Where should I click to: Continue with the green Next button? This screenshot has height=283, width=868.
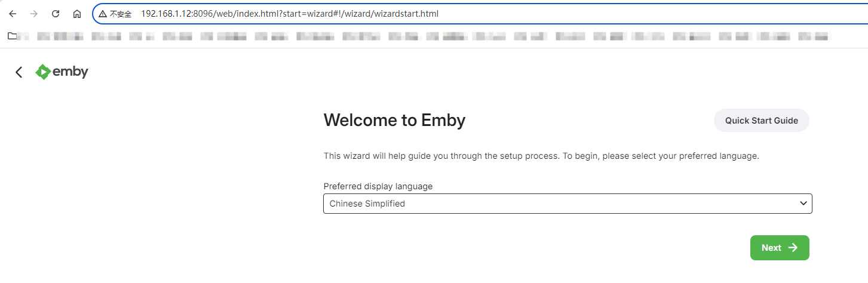pos(780,248)
